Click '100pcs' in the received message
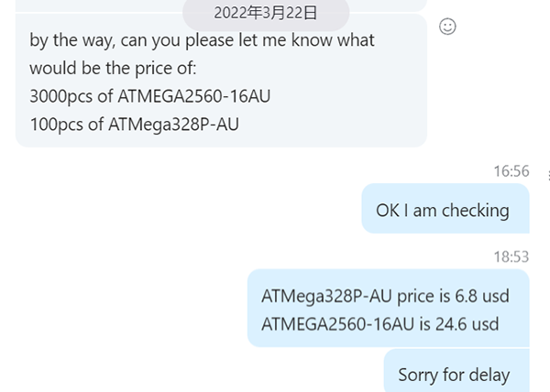 point(57,125)
